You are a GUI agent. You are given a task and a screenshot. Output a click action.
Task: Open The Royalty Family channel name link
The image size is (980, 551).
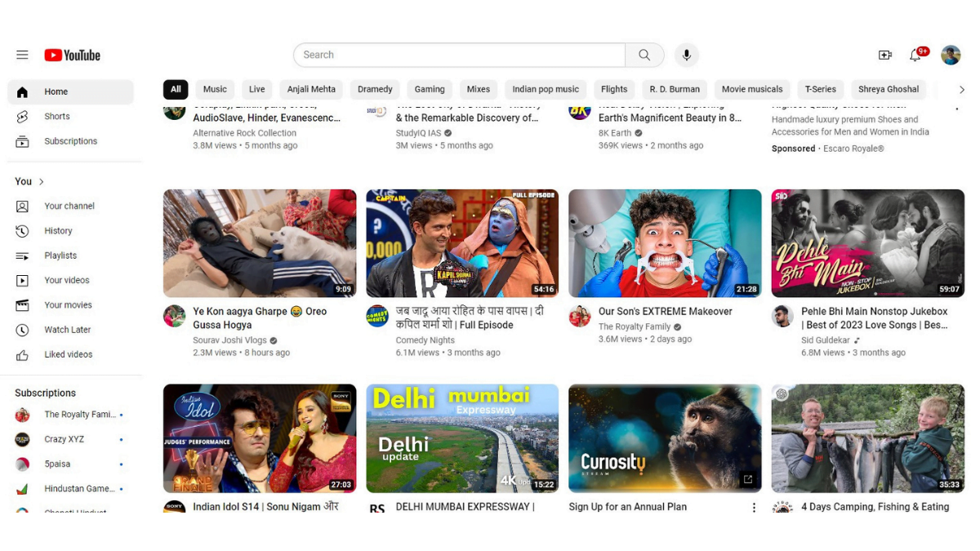[635, 327]
